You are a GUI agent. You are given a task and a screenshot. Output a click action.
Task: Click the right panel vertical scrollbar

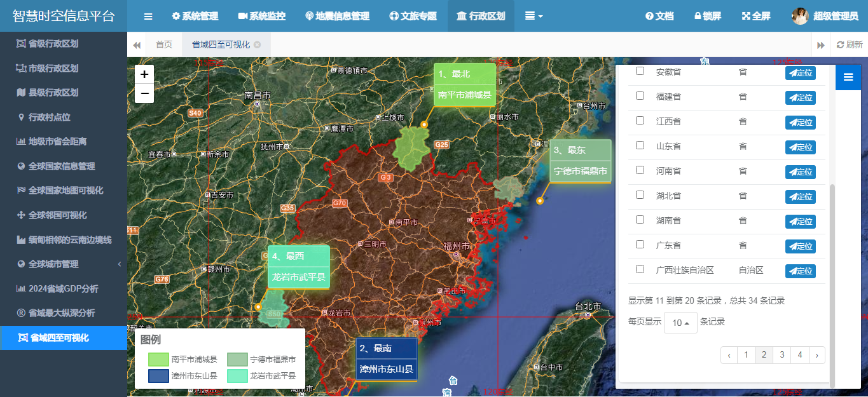(832, 286)
